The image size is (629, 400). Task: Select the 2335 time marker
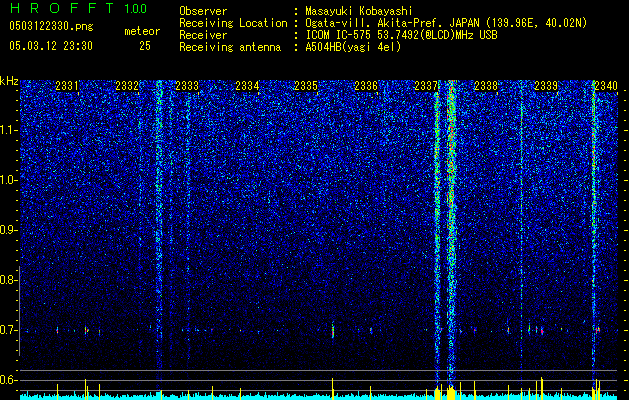click(x=306, y=86)
